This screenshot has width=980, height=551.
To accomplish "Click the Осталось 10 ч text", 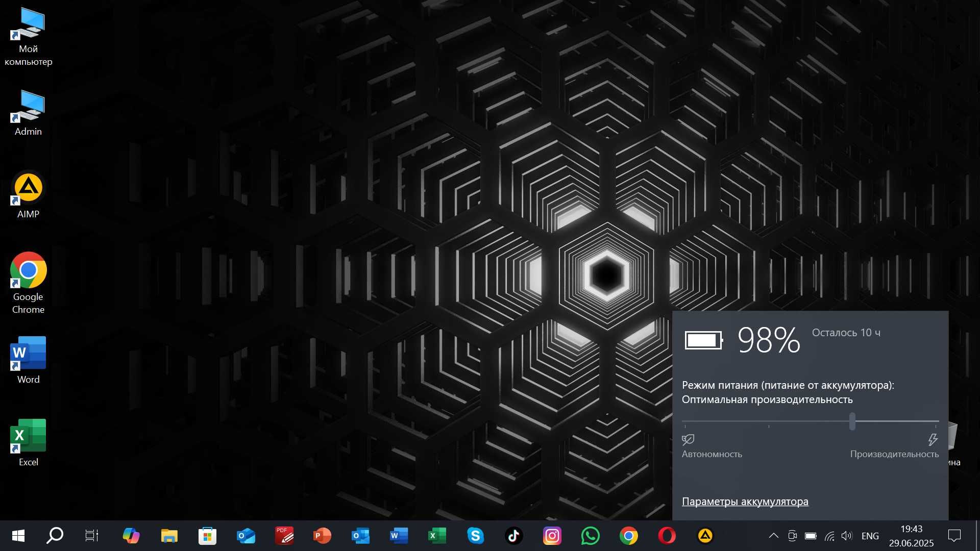I will click(846, 333).
